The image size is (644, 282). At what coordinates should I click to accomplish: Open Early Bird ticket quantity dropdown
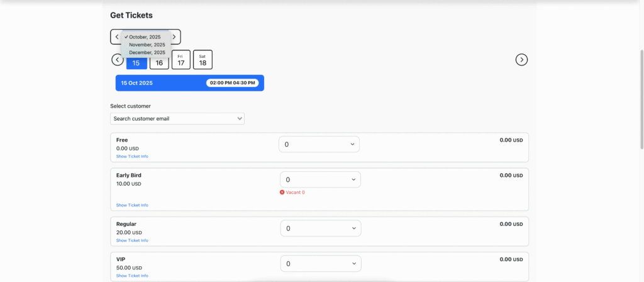point(320,179)
